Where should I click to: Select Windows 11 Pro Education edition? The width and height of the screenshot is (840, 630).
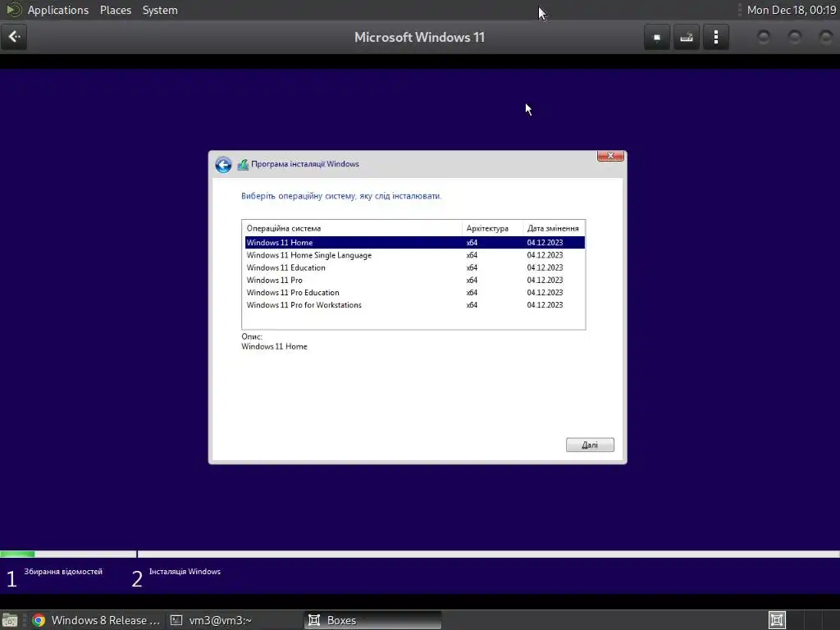click(x=414, y=293)
